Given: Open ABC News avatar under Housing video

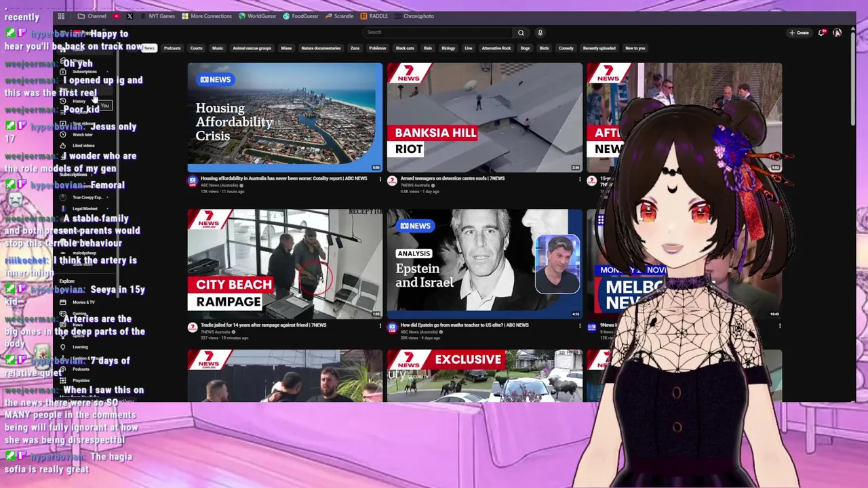Looking at the screenshot, I should point(193,180).
